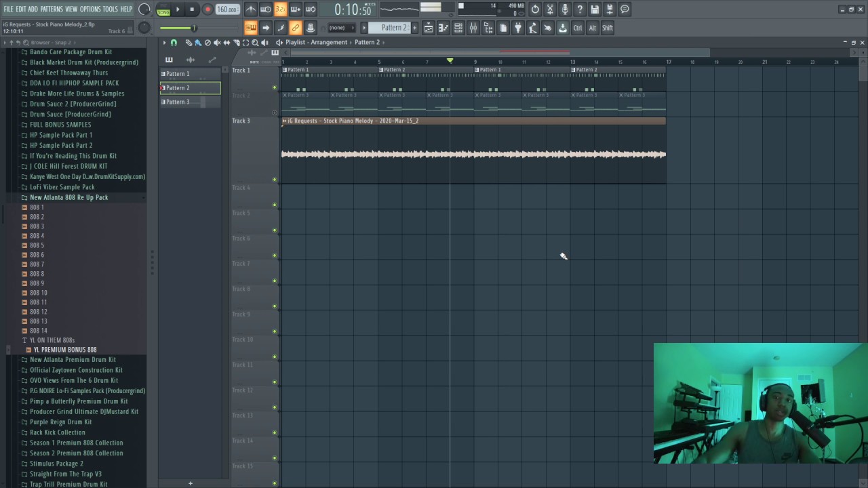Viewport: 868px width, 488px height.
Task: Click the microphone recording icon
Action: point(565,9)
